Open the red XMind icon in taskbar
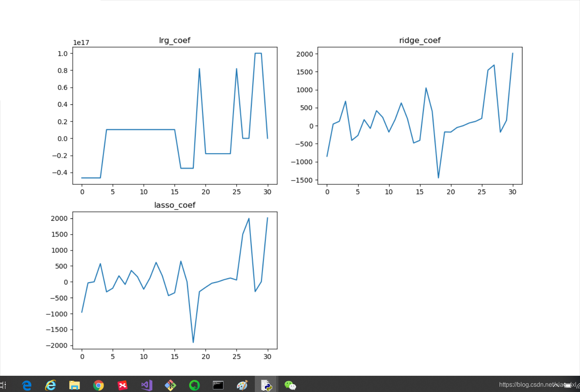The width and height of the screenshot is (580, 392). 122,385
